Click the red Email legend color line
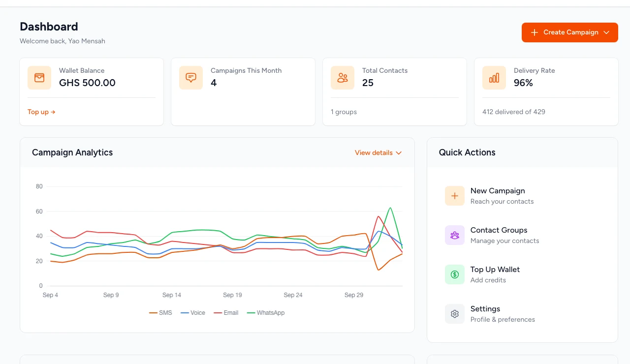The height and width of the screenshot is (364, 630). pos(218,313)
